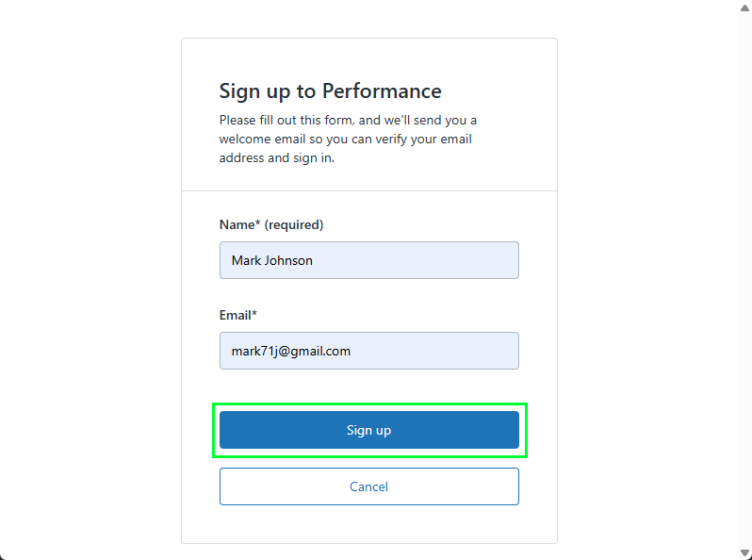Focus the Name input field
752x560 pixels.
pos(368,260)
